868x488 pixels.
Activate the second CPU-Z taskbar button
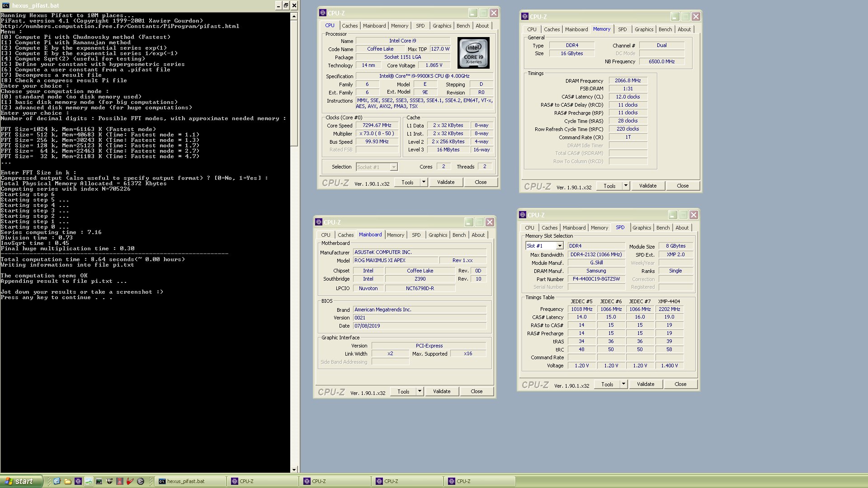click(335, 481)
